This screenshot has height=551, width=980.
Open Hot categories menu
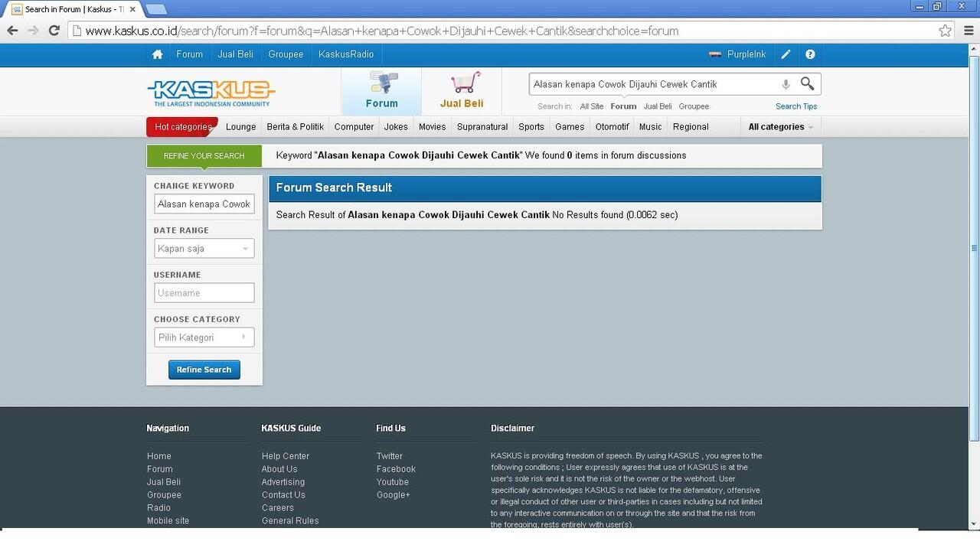182,127
